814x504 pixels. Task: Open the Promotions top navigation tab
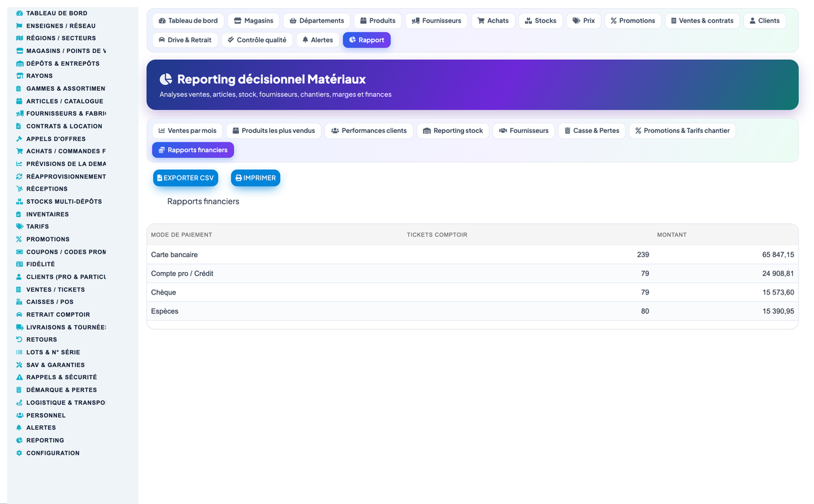[x=633, y=20]
